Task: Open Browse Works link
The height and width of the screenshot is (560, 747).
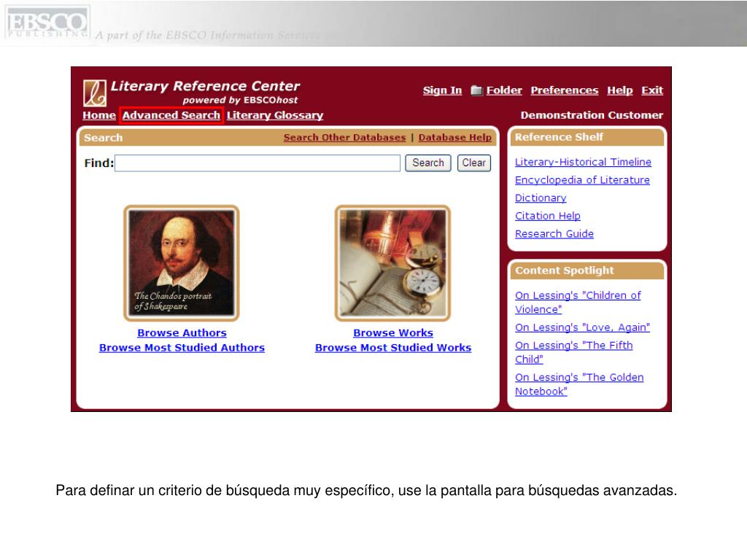Action: pos(393,332)
